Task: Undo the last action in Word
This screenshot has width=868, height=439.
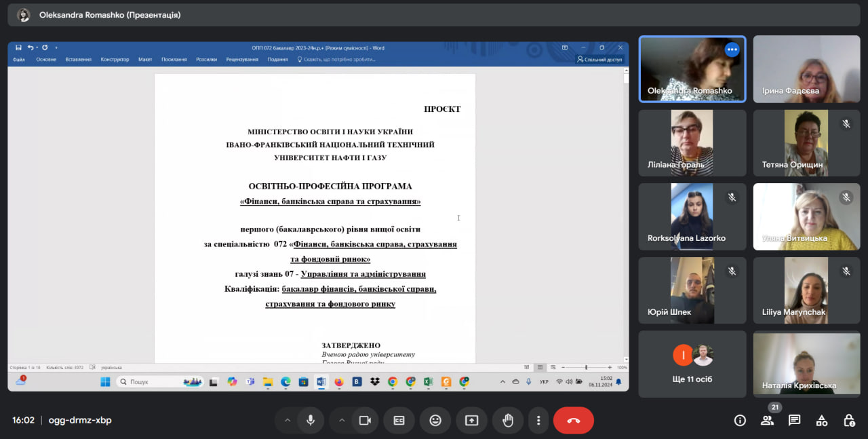Action: pos(31,47)
